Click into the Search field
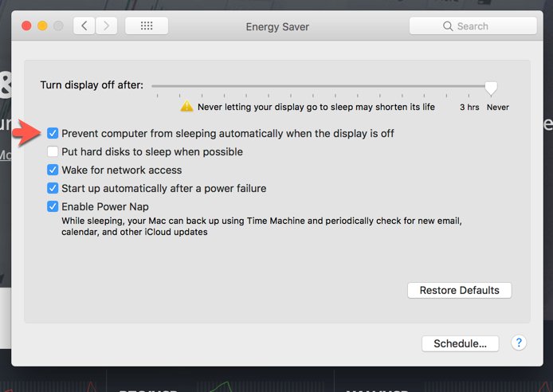Screen dimensions: 553x392 (x=473, y=26)
